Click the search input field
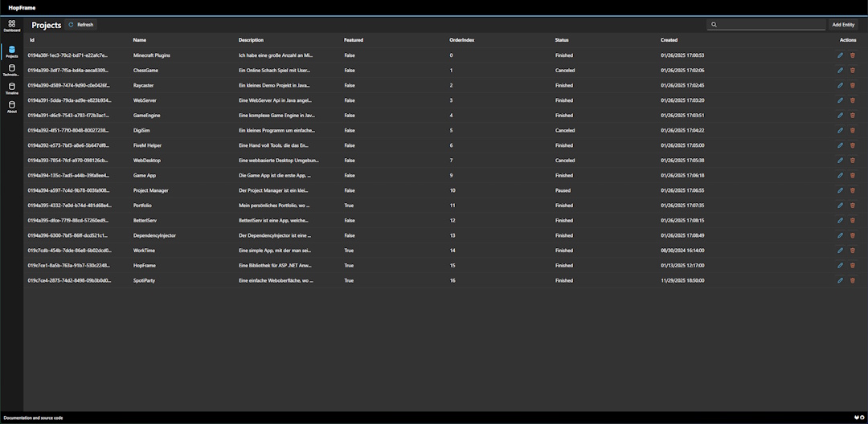The image size is (868, 424). pos(770,25)
